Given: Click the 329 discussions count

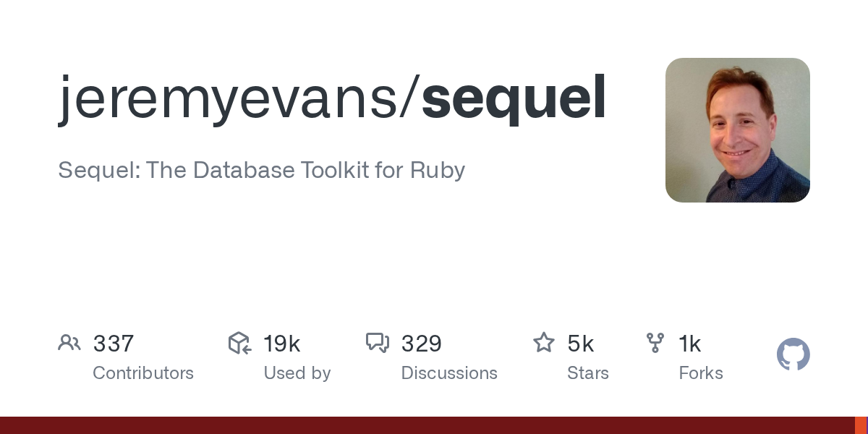Looking at the screenshot, I should coord(421,344).
